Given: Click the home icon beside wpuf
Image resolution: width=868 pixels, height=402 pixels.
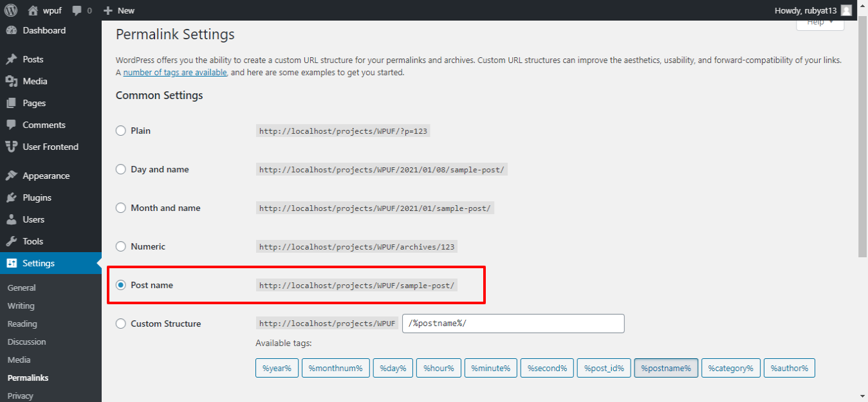Looking at the screenshot, I should (x=33, y=10).
